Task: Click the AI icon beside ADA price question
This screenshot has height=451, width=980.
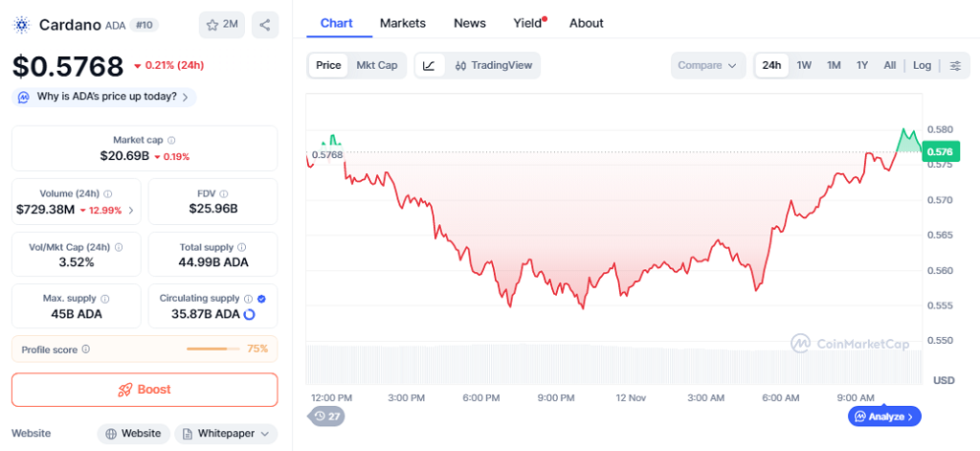Action: tap(24, 97)
